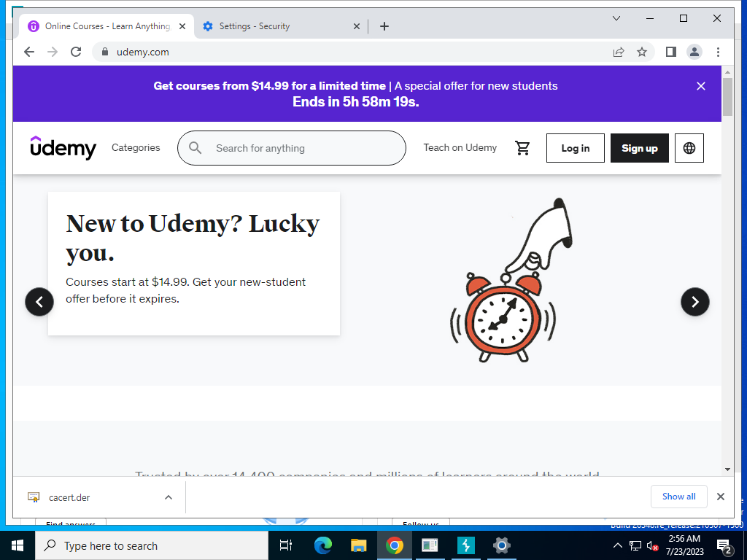Open the Teach on Udemy link
Screen dimensions: 747x560
pos(460,147)
